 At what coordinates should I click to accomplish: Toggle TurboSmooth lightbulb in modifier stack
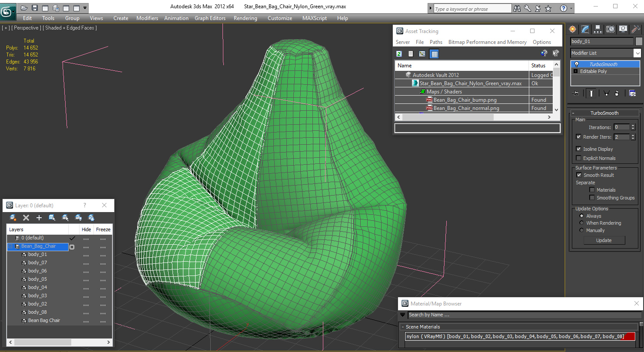pyautogui.click(x=577, y=64)
